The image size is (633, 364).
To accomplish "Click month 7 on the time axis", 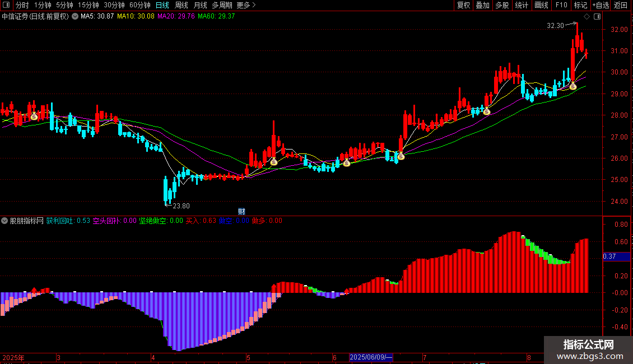I will [x=425, y=357].
